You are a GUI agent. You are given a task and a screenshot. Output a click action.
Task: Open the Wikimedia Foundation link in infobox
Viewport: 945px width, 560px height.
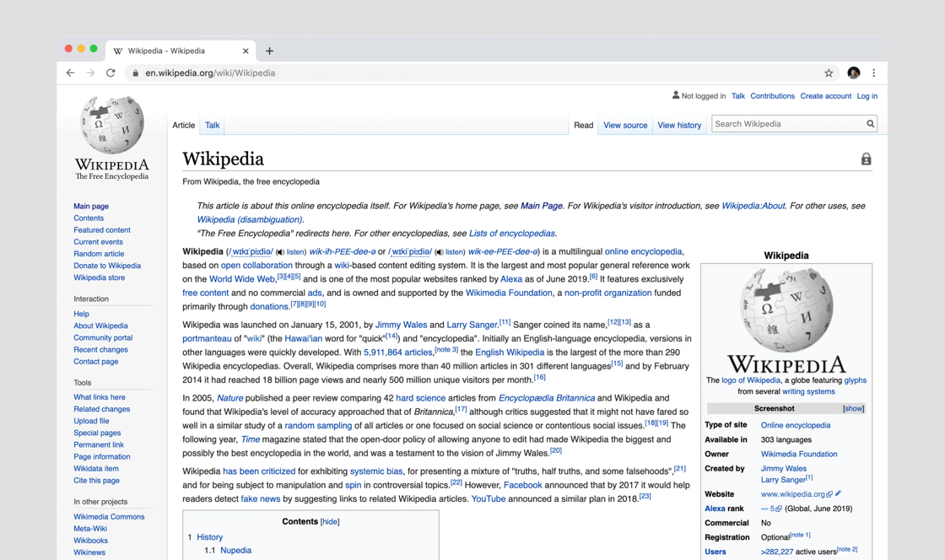[x=799, y=454]
